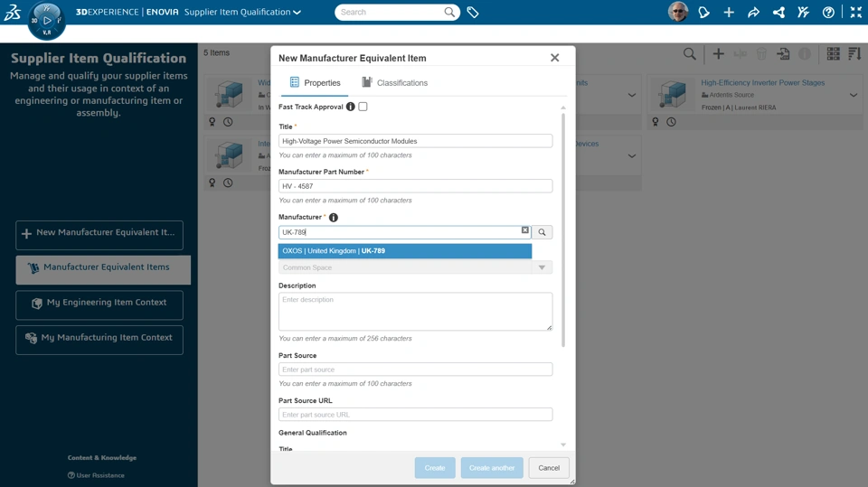The image size is (868, 487).
Task: Click the greyed information icon in list toolbar
Action: point(805,53)
